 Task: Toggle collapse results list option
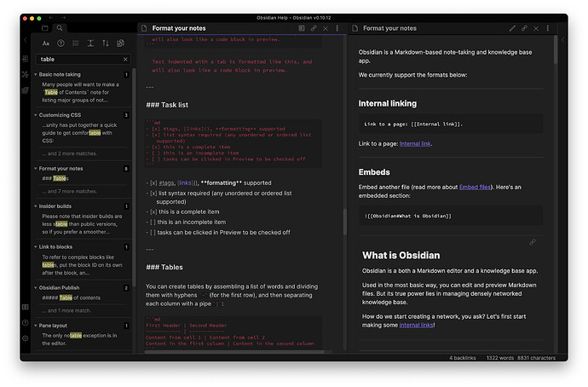76,43
